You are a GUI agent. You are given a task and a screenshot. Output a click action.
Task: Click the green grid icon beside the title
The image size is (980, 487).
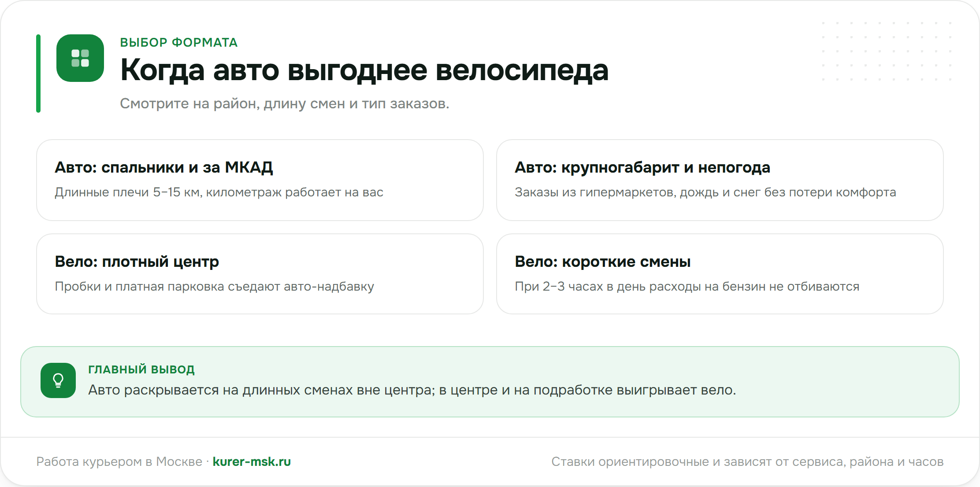80,58
